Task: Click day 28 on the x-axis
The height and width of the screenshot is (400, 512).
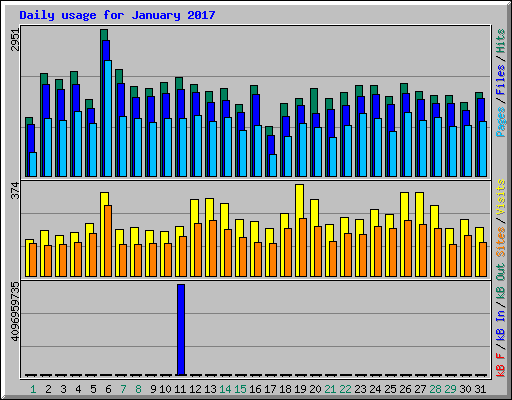Action: pyautogui.click(x=435, y=389)
